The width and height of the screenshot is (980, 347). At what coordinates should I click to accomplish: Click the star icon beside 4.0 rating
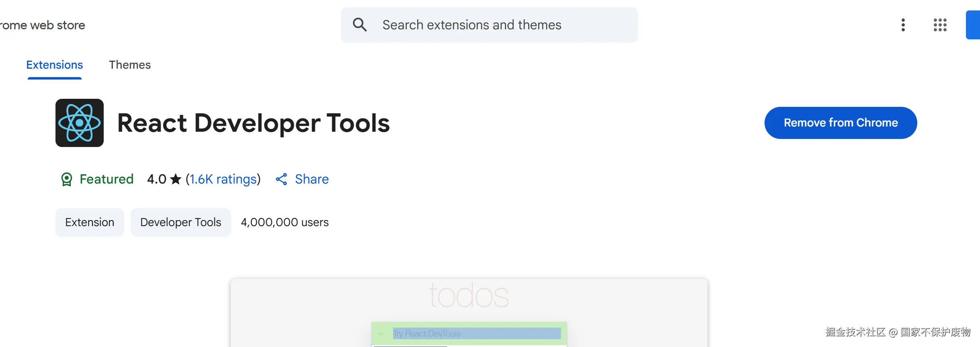tap(176, 179)
